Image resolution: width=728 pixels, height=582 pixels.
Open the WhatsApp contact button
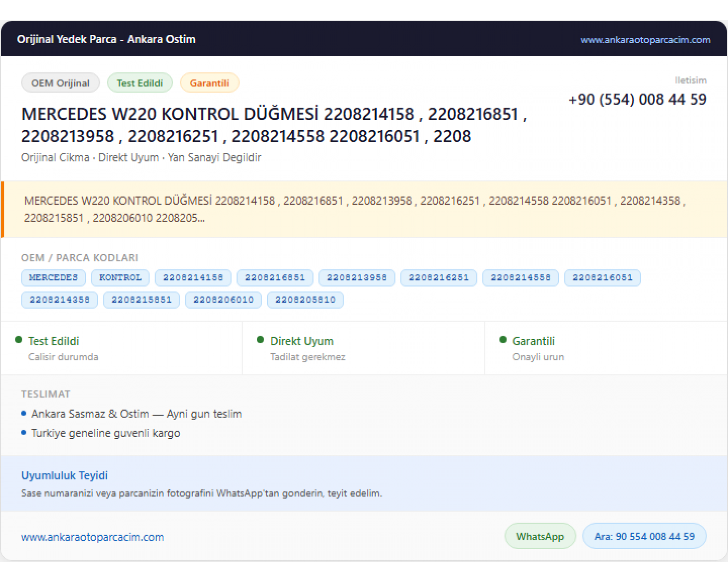[x=540, y=536]
